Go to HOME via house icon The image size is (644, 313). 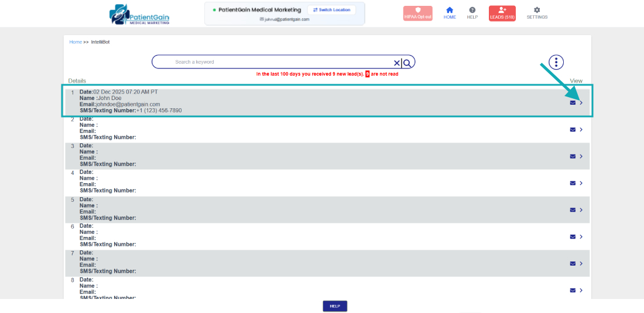tap(450, 13)
